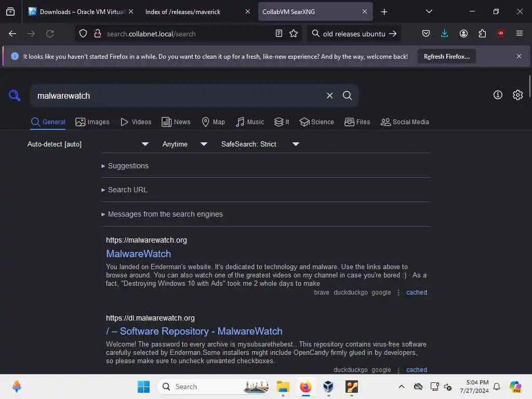This screenshot has width=532, height=399.
Task: Submit search with magnifier button
Action: pyautogui.click(x=347, y=96)
